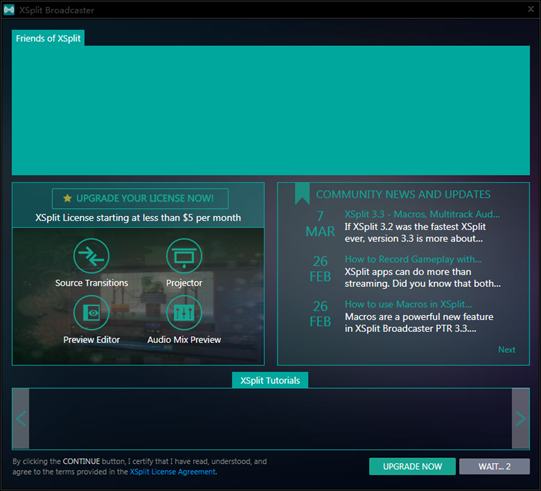The height and width of the screenshot is (491, 541).
Task: Click the bookmark ribbon icon beside Community News
Action: pyautogui.click(x=302, y=194)
